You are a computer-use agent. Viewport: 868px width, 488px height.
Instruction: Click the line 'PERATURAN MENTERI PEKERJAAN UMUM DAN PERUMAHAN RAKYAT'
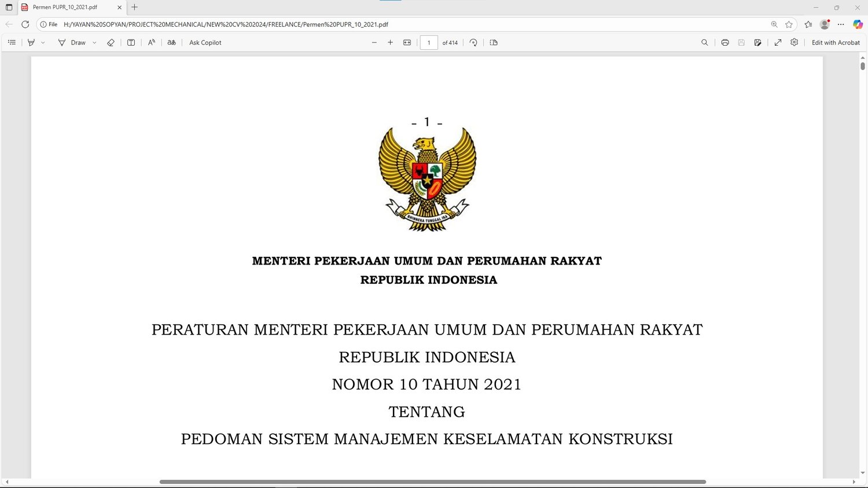click(x=427, y=330)
